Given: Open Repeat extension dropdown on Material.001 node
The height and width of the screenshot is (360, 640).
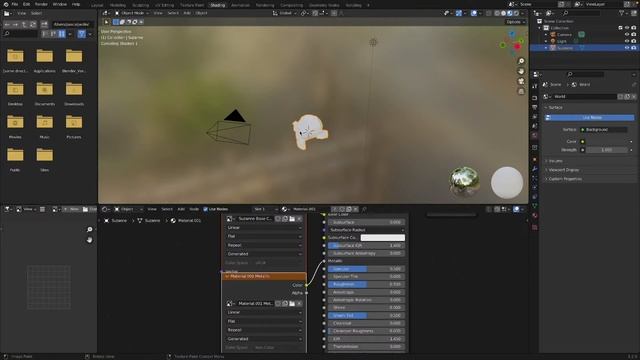Looking at the screenshot, I should [x=264, y=330].
